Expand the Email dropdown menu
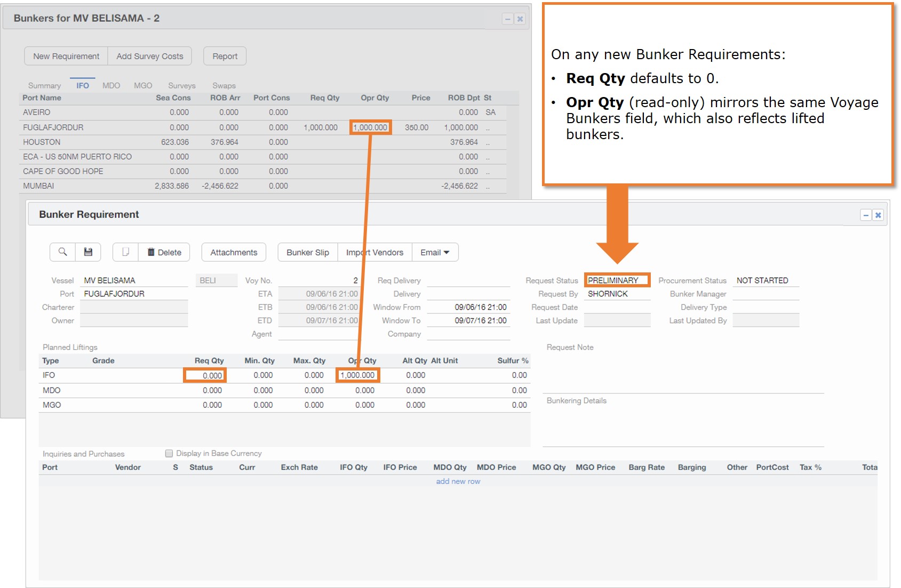The height and width of the screenshot is (588, 901). pyautogui.click(x=435, y=252)
